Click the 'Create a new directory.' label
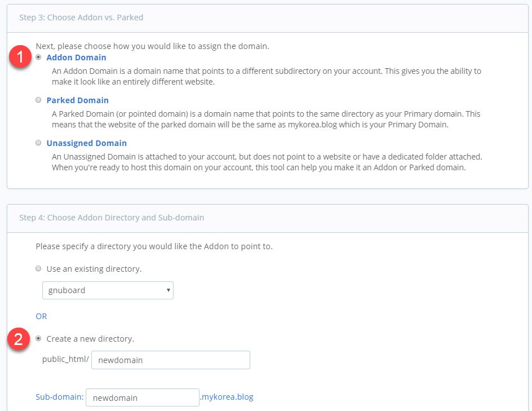The image size is (532, 411). click(x=90, y=339)
